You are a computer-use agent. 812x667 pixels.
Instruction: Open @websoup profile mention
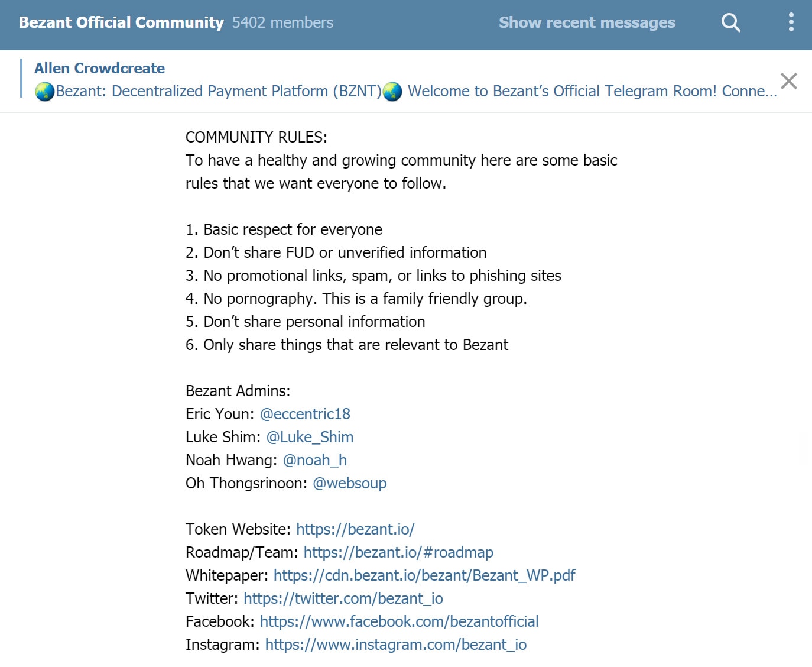coord(349,483)
